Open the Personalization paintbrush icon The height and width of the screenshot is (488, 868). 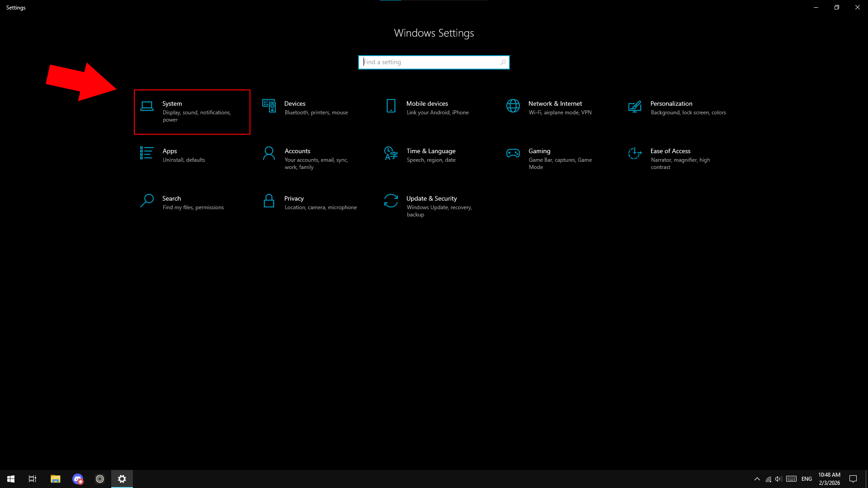(635, 106)
